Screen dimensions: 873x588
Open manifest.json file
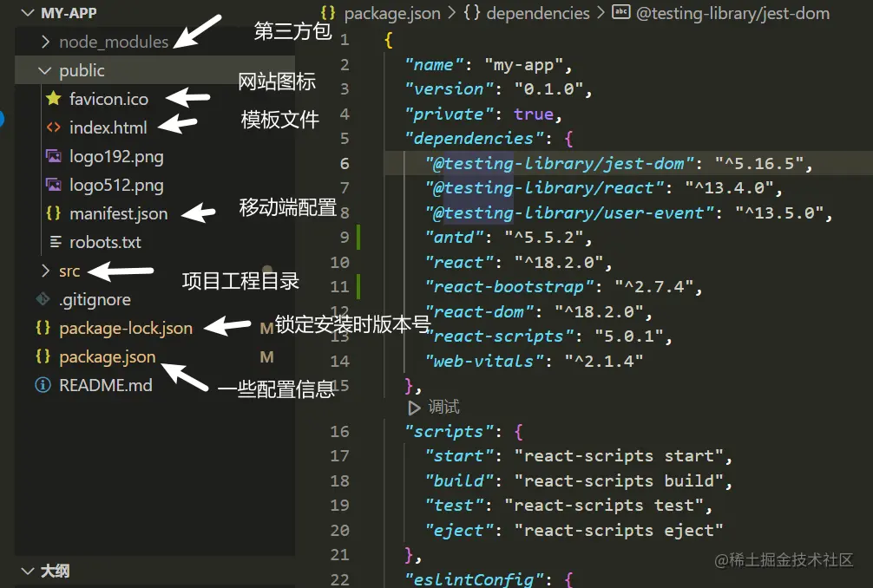[x=119, y=213]
